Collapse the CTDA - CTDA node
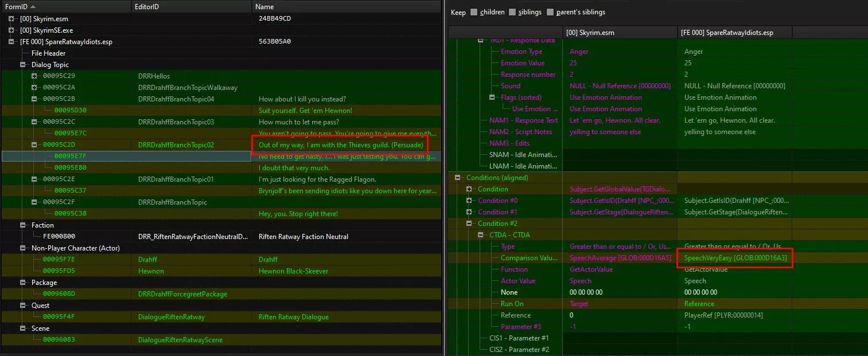 click(x=481, y=235)
